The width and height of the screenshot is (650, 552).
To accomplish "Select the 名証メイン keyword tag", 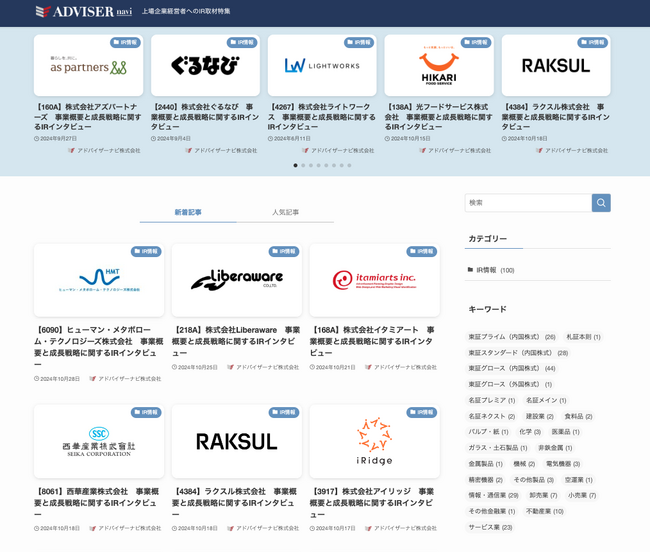I will point(546,400).
